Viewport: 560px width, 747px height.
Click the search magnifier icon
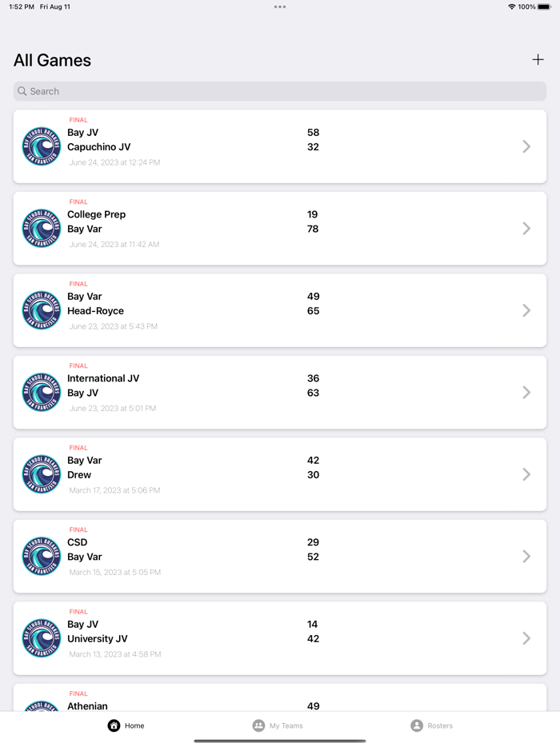pos(22,91)
